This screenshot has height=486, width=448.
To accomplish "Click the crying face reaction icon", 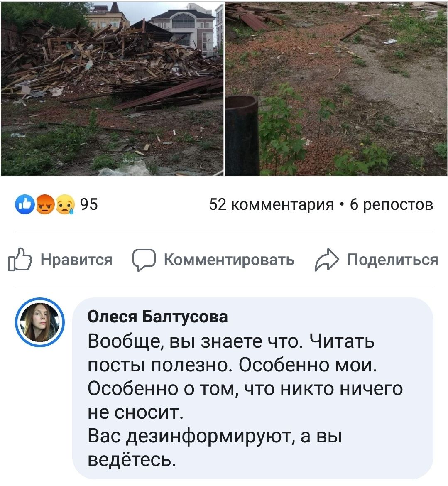I will click(65, 204).
